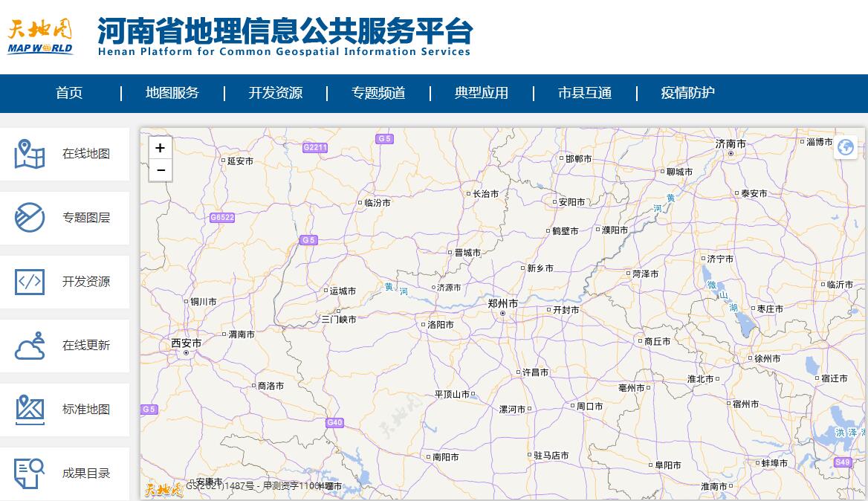Open the 在线地图 sidebar panel
Screen dimensions: 868x501
click(x=65, y=154)
